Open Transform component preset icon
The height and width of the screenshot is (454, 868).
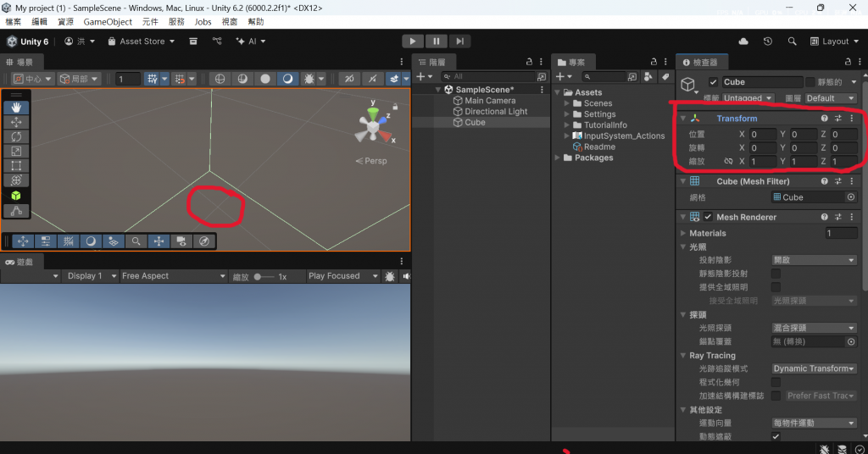pos(838,119)
